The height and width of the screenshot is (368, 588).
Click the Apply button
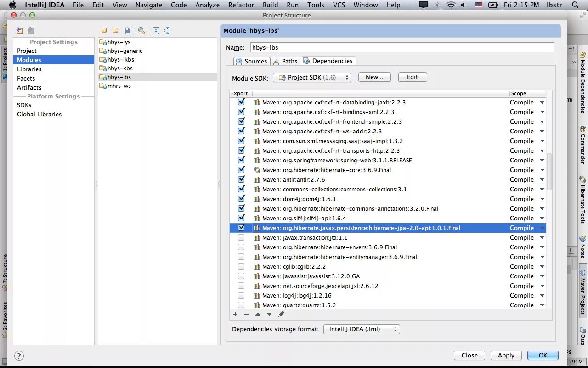pos(506,355)
